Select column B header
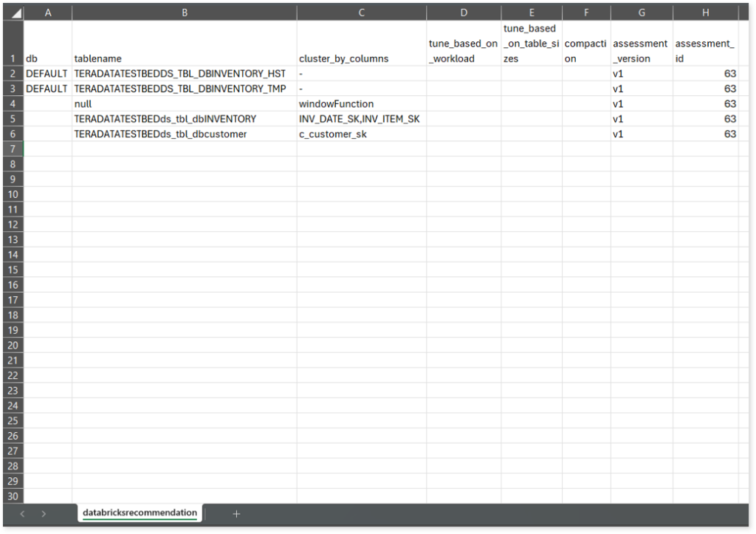This screenshot has width=756, height=534. 184,13
